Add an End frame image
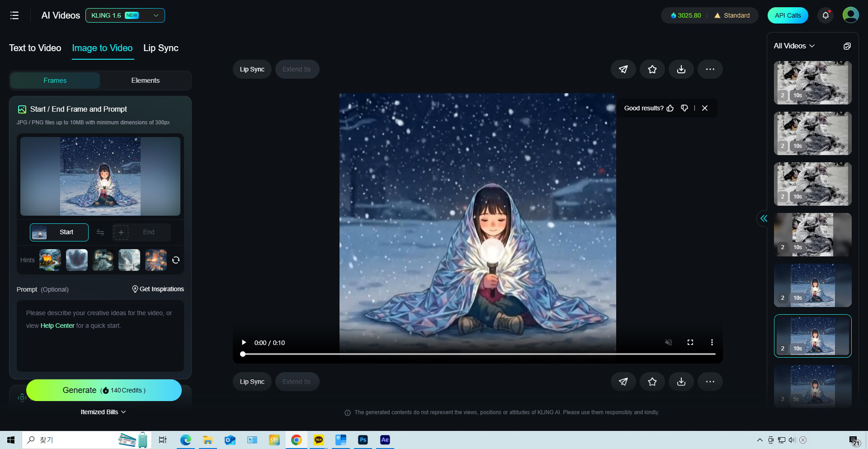 [142, 232]
